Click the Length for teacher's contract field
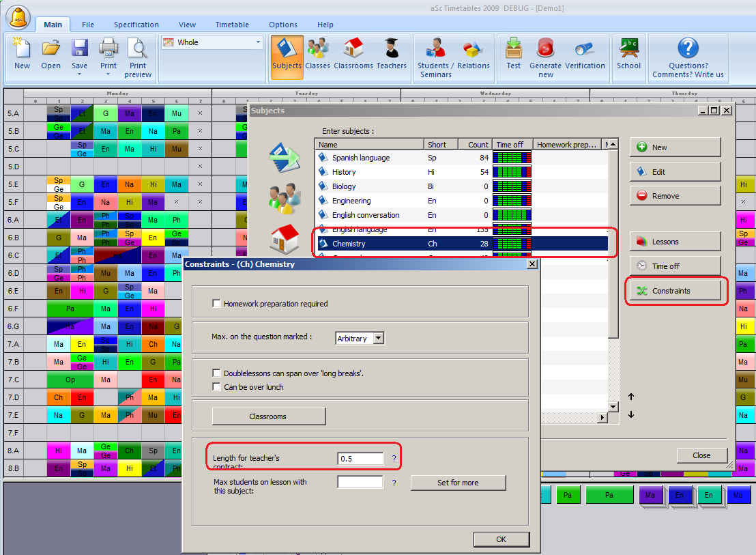 pos(360,459)
